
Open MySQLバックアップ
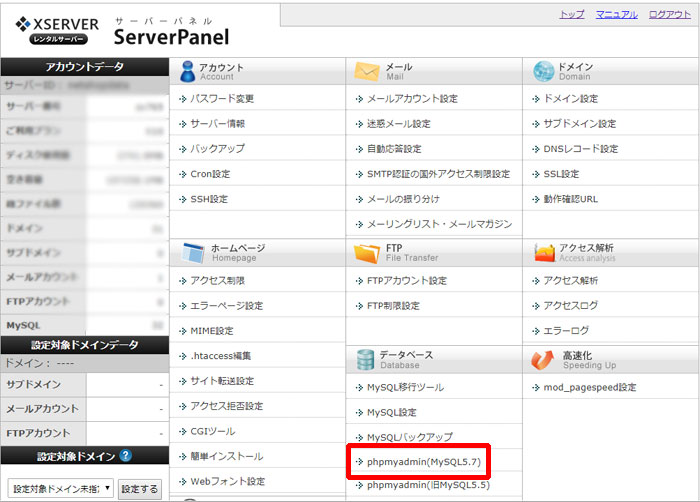[410, 436]
